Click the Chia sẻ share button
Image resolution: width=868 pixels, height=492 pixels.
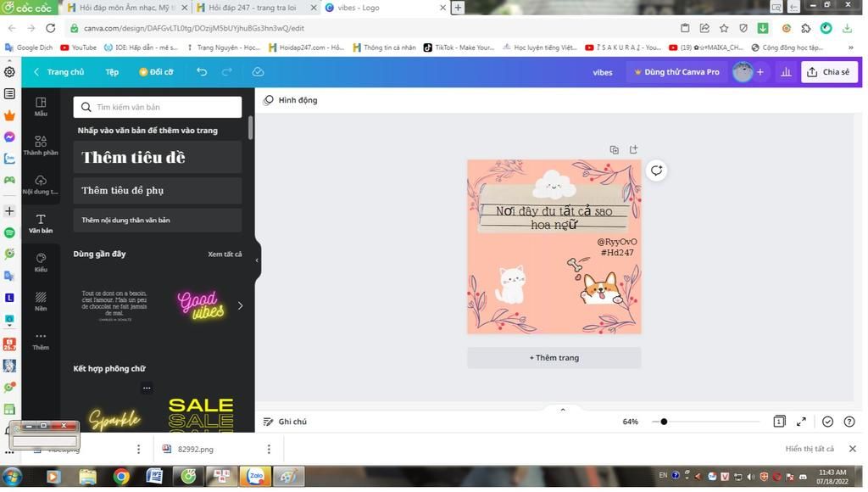(x=829, y=72)
